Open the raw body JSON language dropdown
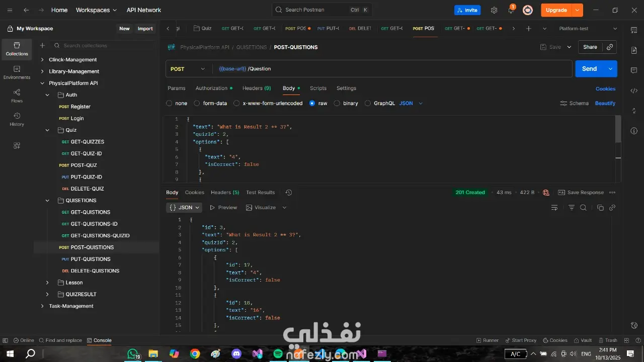Image resolution: width=644 pixels, height=362 pixels. click(411, 103)
